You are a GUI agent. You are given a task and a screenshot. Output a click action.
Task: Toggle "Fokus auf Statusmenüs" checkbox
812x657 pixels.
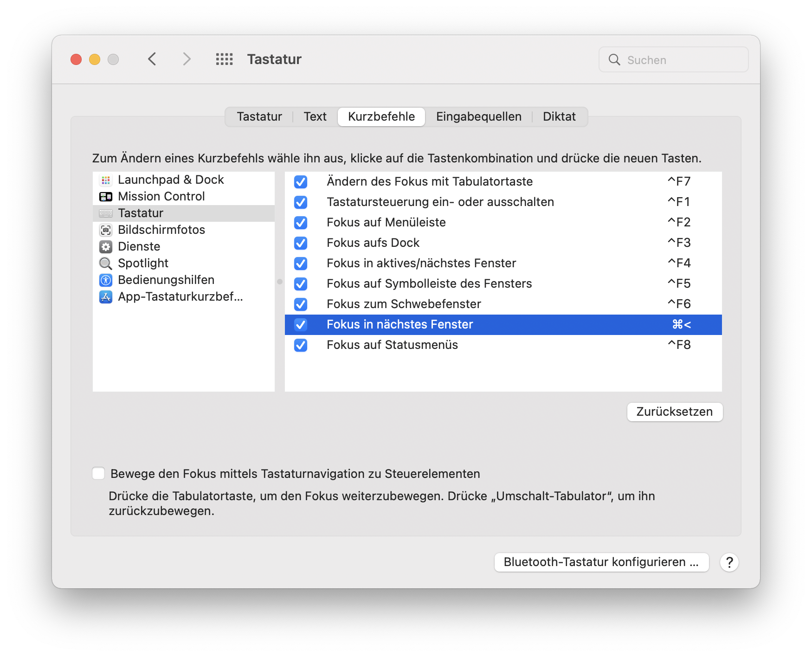pyautogui.click(x=301, y=345)
